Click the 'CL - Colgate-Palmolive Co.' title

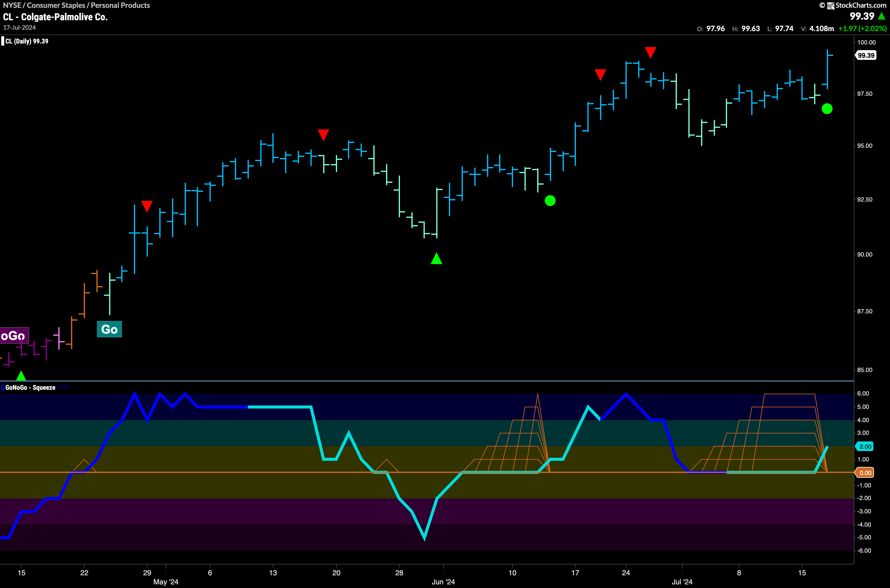pyautogui.click(x=55, y=17)
